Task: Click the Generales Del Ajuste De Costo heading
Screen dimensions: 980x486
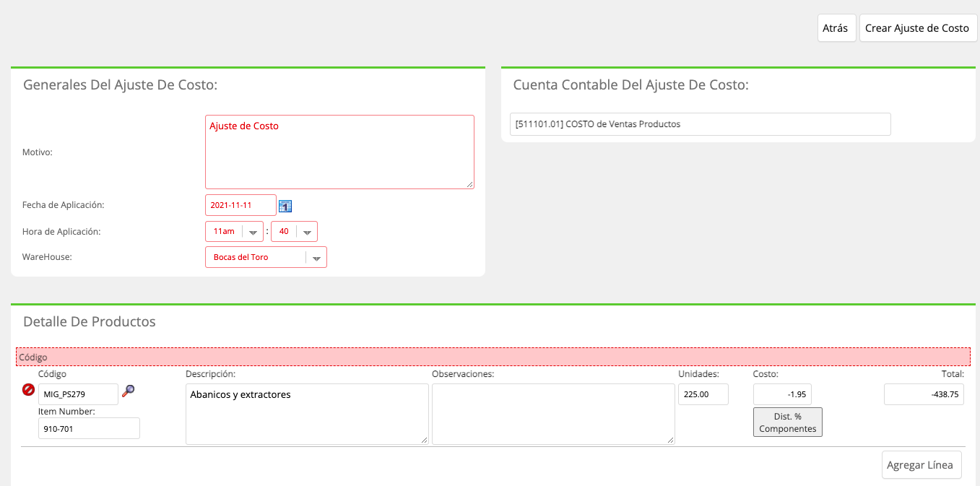Action: coord(121,85)
